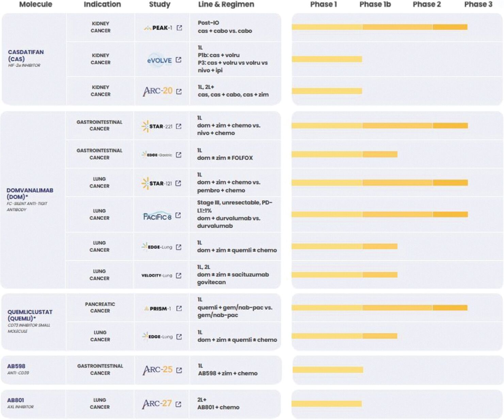Image resolution: width=504 pixels, height=420 pixels.
Task: Select the Domvanalimab (DOM) molecule name
Action: (x=30, y=193)
